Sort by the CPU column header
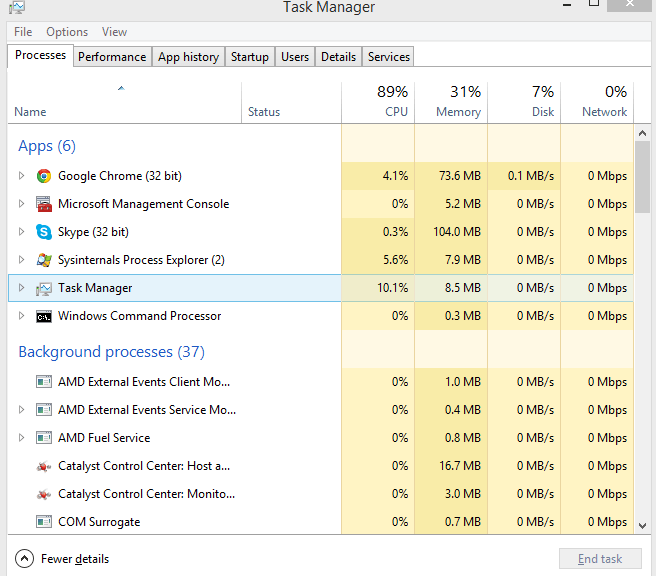Image resolution: width=656 pixels, height=576 pixels. [378, 102]
